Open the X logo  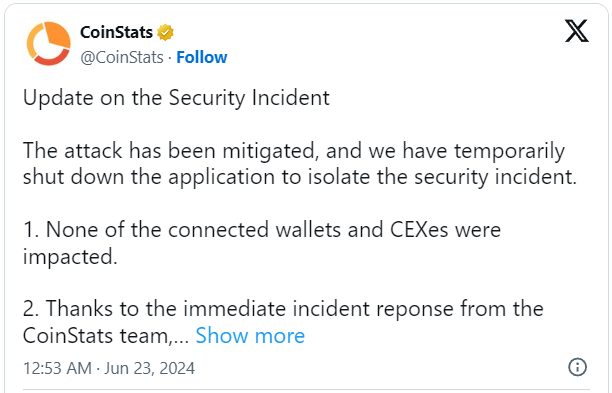(x=577, y=31)
